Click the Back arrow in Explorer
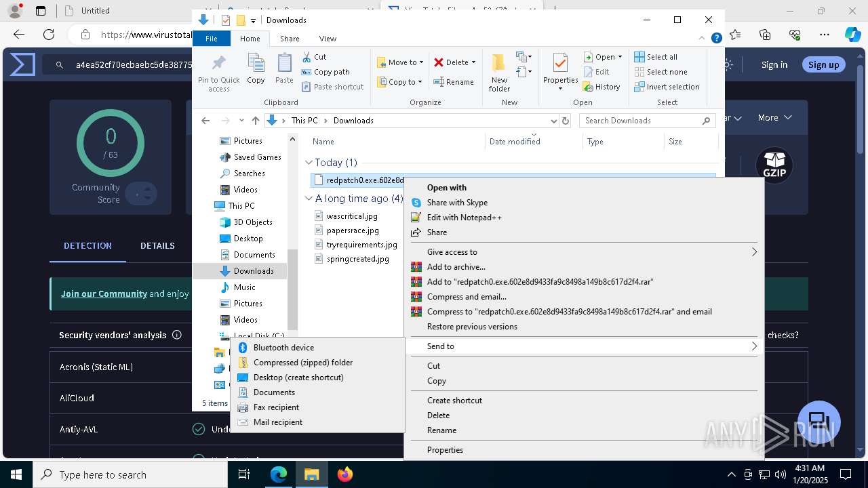 205,121
